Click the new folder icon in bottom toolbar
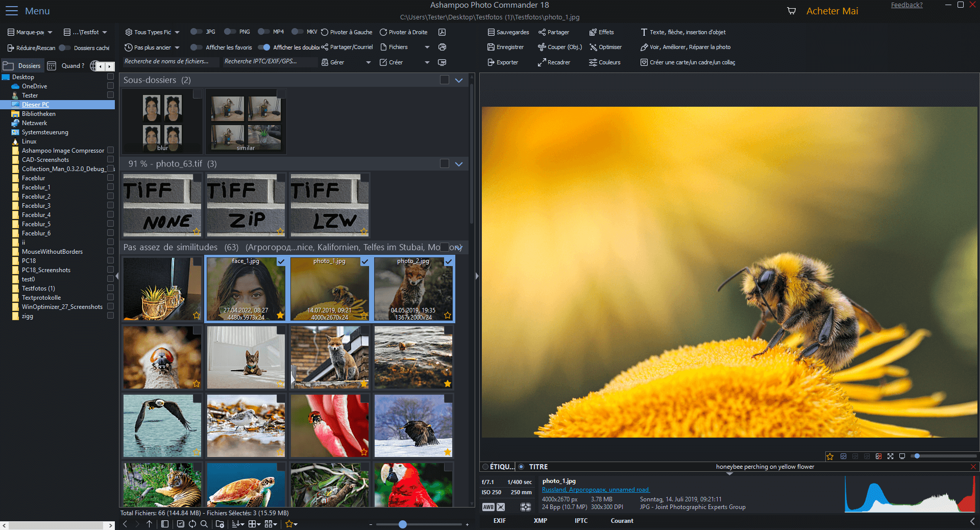This screenshot has width=980, height=530. [220, 524]
